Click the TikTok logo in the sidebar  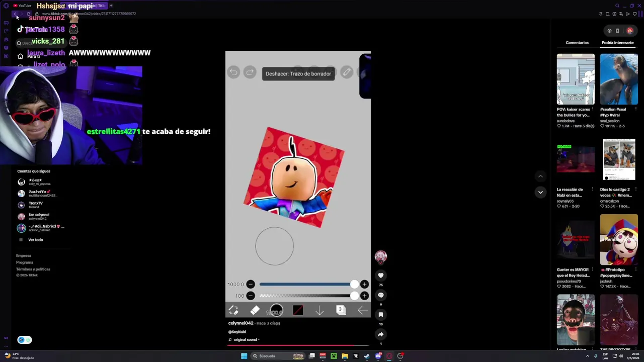pyautogui.click(x=32, y=30)
